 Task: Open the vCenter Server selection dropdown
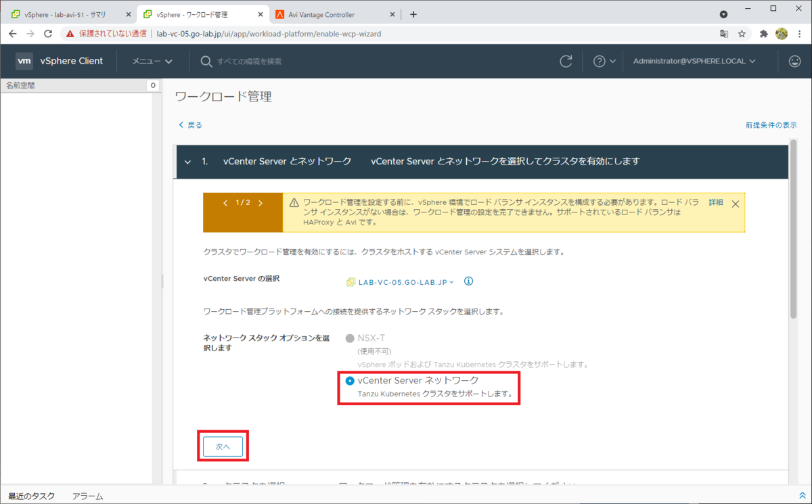tap(402, 281)
